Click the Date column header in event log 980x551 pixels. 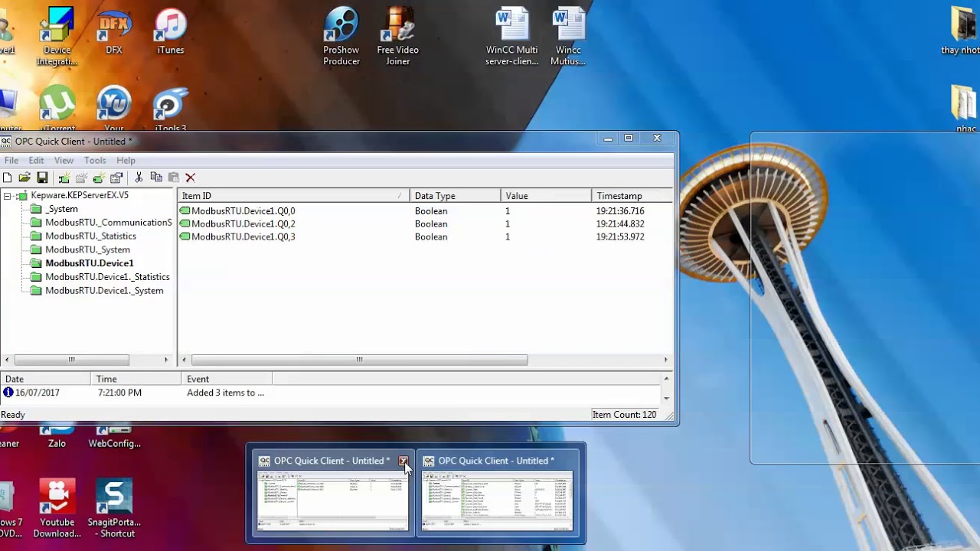pos(45,379)
